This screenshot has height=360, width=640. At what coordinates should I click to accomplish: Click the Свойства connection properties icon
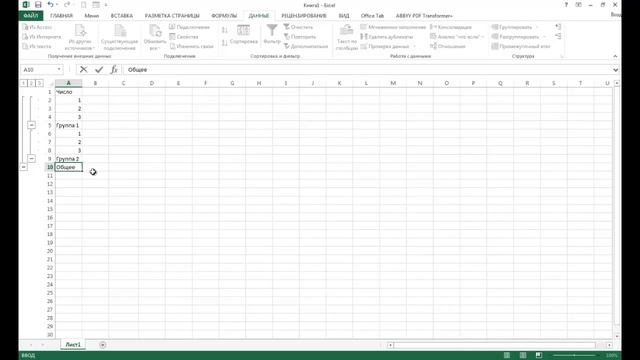pyautogui.click(x=172, y=37)
